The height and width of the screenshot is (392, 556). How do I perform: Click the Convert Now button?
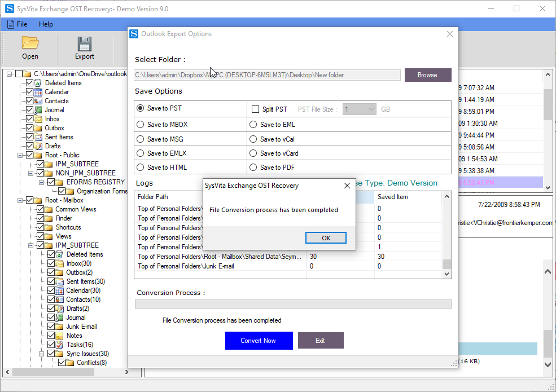[x=259, y=341]
